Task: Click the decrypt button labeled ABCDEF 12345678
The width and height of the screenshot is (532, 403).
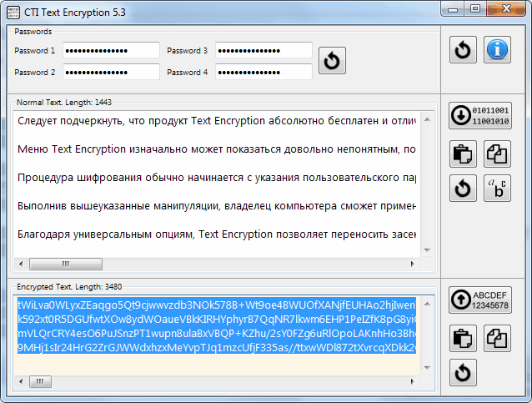Action: pyautogui.click(x=480, y=300)
